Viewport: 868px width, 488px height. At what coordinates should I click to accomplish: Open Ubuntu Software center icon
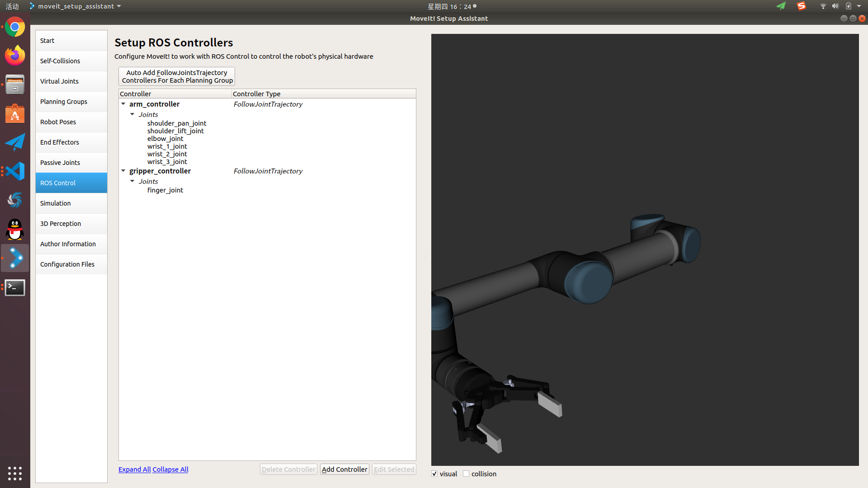(15, 114)
